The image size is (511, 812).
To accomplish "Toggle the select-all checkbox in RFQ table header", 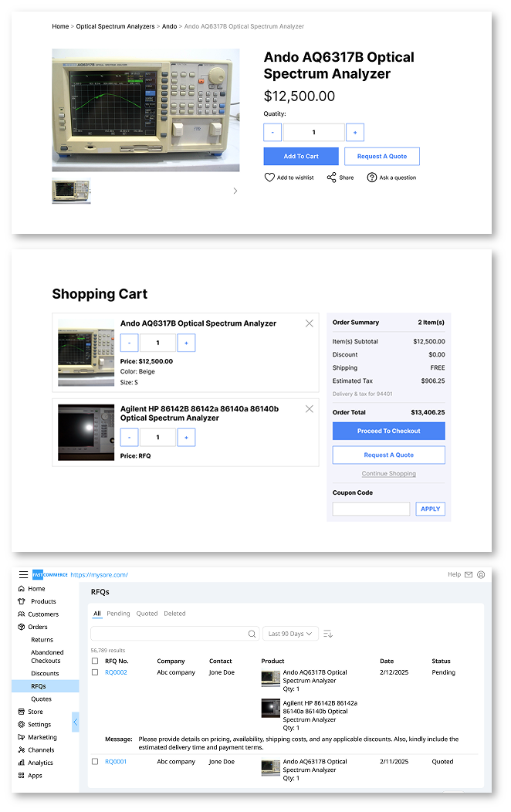I will click(x=95, y=661).
